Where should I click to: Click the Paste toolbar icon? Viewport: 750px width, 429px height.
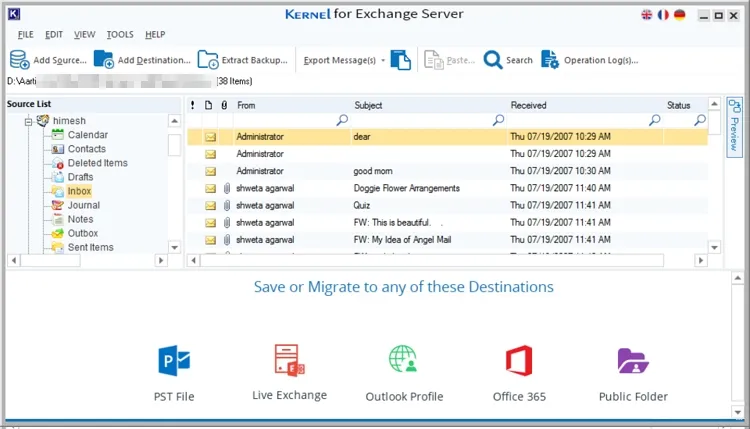click(x=434, y=60)
